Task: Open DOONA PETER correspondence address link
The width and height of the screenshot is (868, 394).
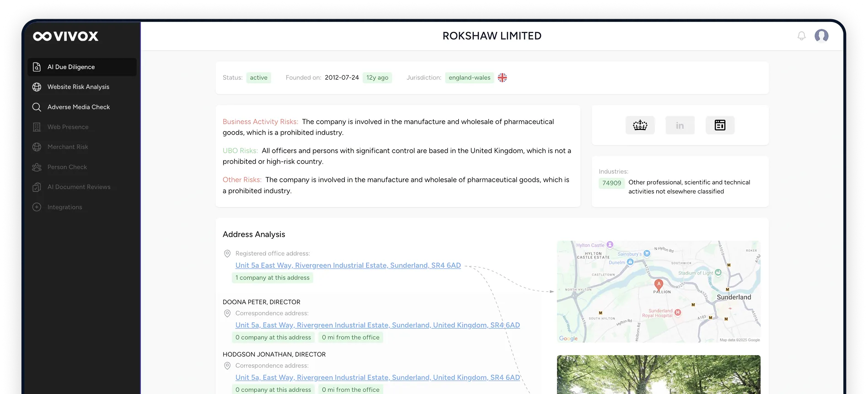Action: [x=378, y=325]
